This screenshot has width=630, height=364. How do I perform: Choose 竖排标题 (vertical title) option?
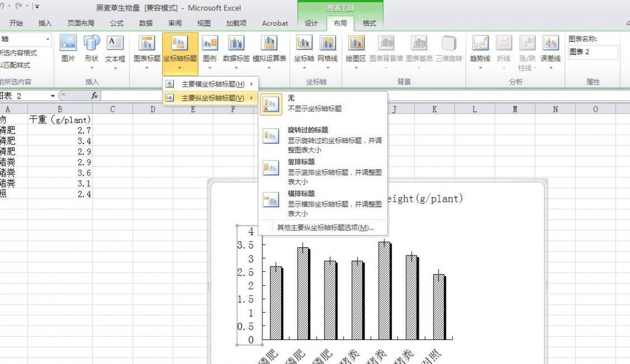pos(323,171)
